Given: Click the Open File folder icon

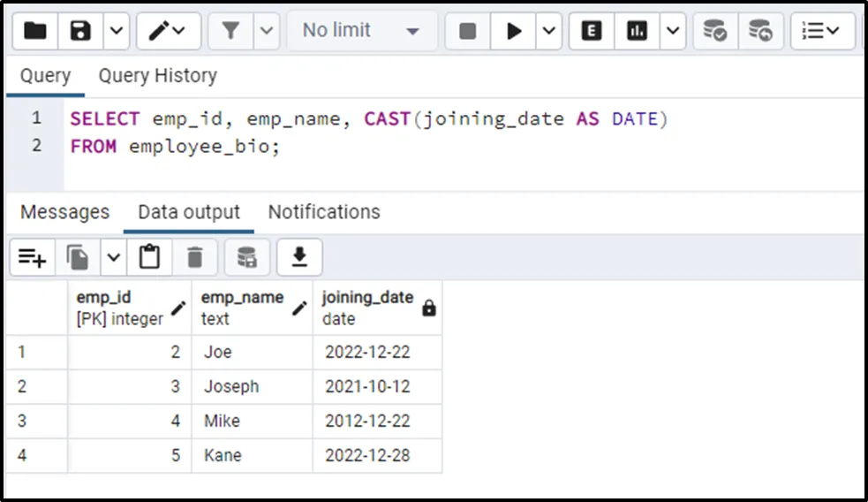Looking at the screenshot, I should [x=35, y=31].
